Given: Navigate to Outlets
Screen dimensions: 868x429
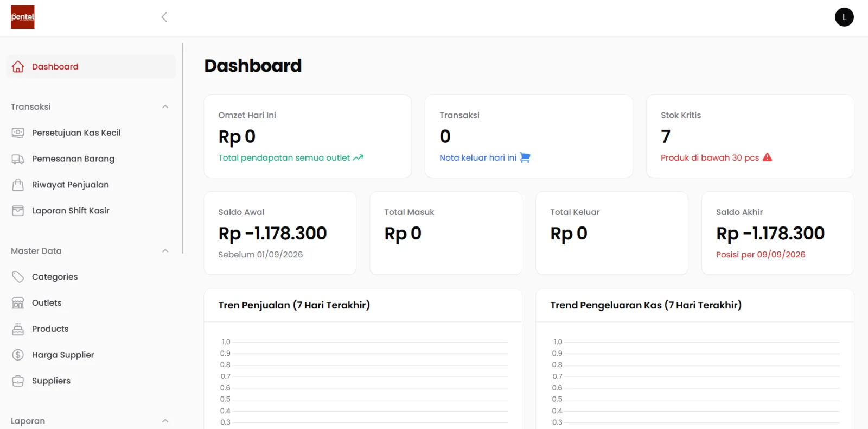Looking at the screenshot, I should [91, 303].
